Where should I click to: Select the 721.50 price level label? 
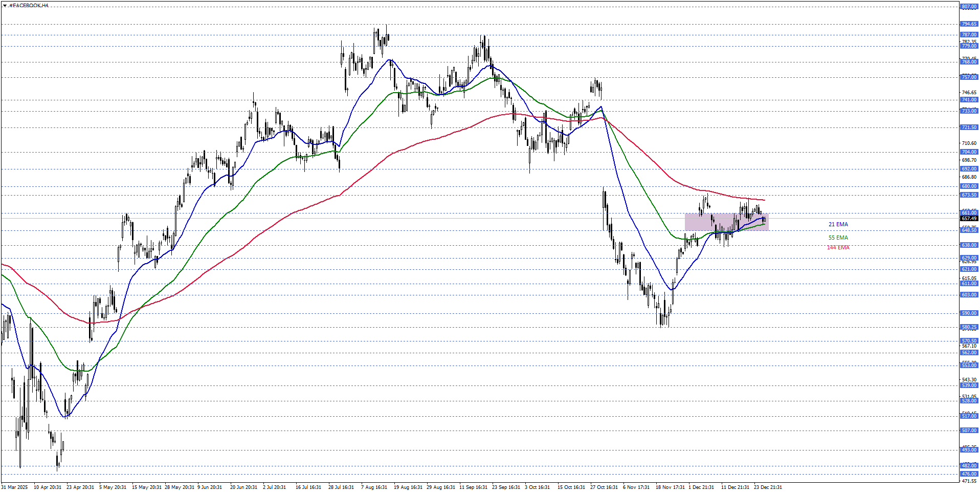pyautogui.click(x=969, y=127)
